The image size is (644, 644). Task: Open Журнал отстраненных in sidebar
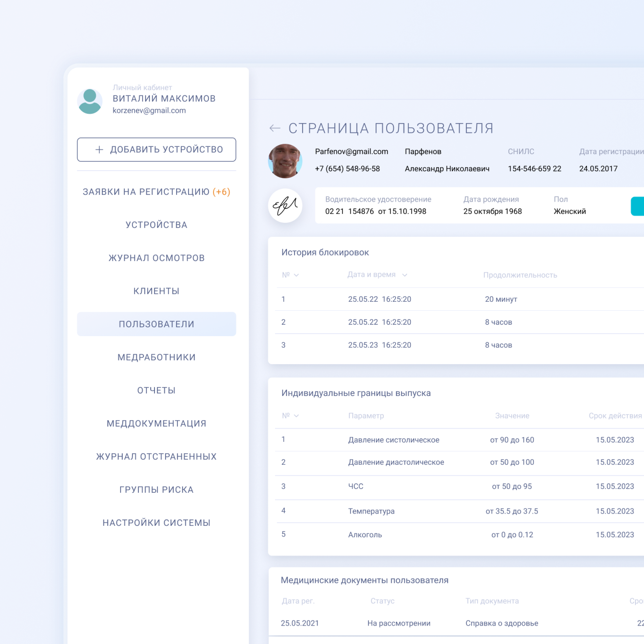pos(156,456)
